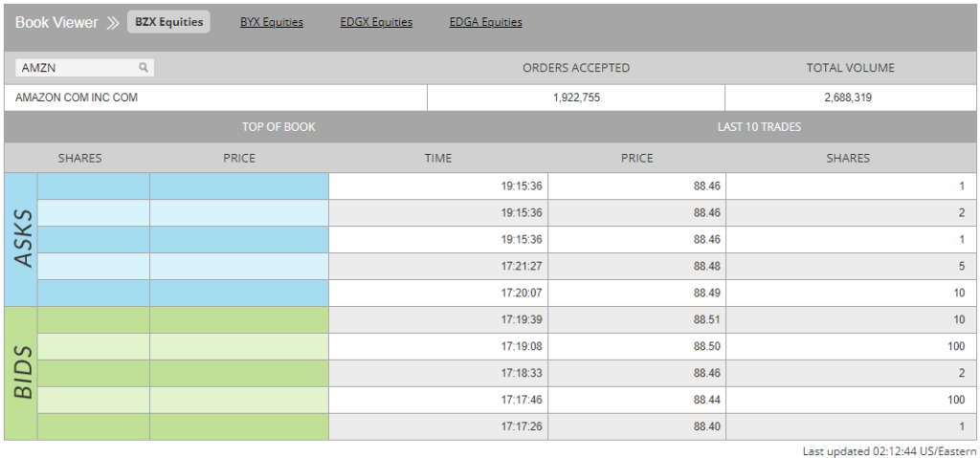
Task: Click the Book Viewer title
Action: [56, 22]
